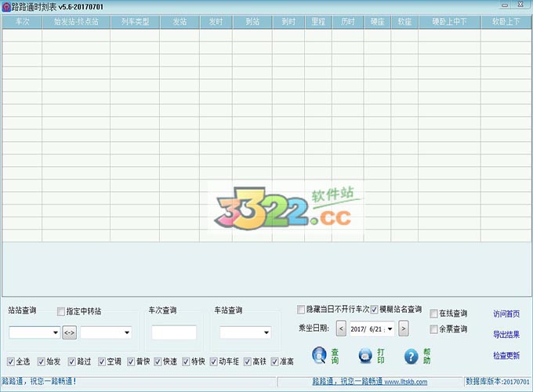This screenshot has width=533, height=392.
Task: Swap stations with the <-> button
Action: 69,332
